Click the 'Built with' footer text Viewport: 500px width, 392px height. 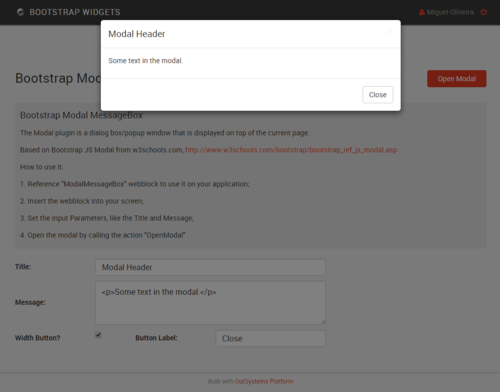pos(221,381)
